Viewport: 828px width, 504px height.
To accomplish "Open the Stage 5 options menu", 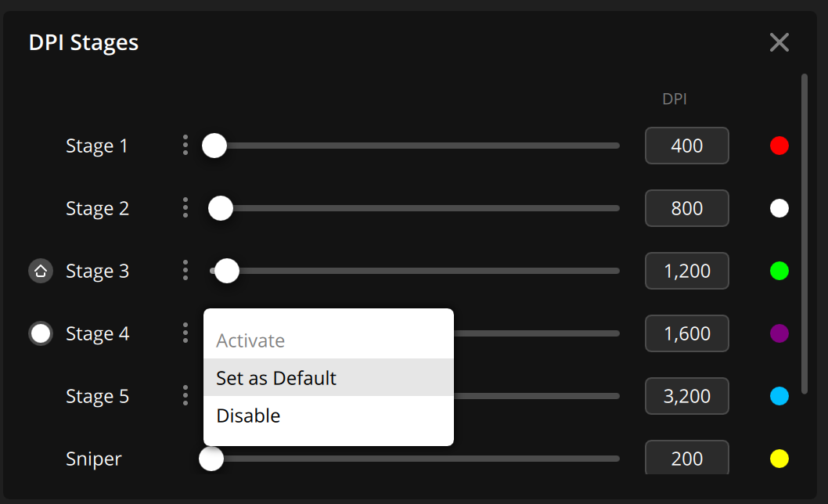I will click(x=185, y=395).
